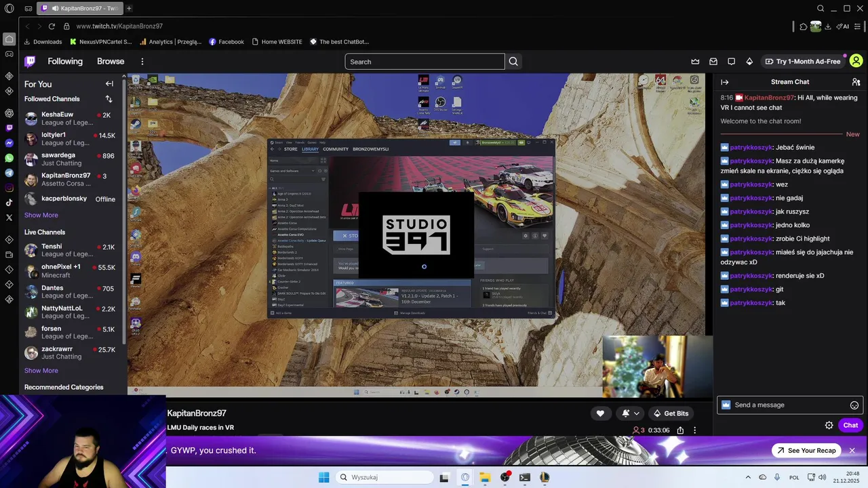Click the Bits diamond icon in top bar
The width and height of the screenshot is (868, 488).
coord(749,62)
